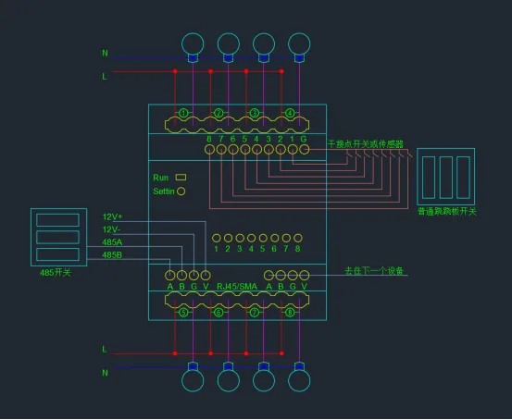The width and height of the screenshot is (512, 420).
Task: Select the 12V+ wire label
Action: pos(112,216)
